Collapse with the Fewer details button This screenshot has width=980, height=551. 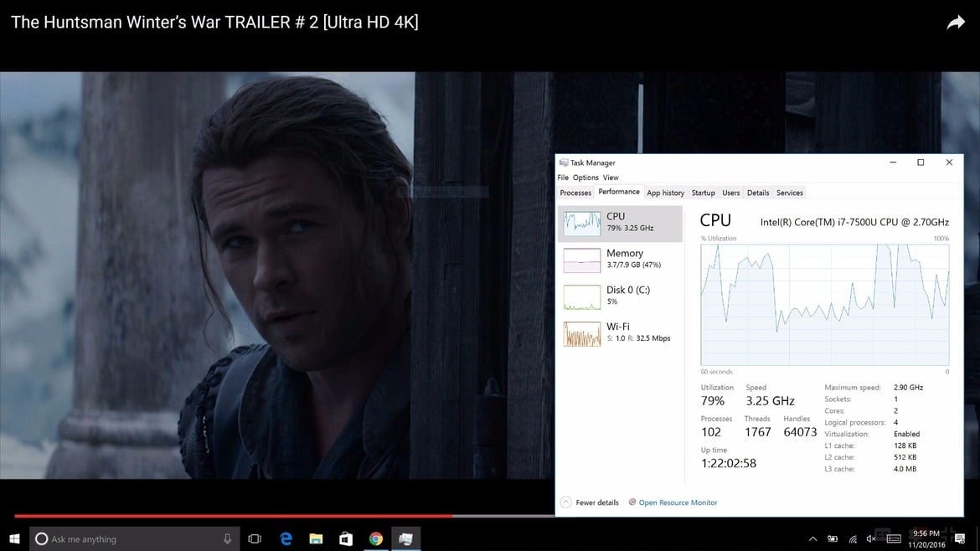point(590,502)
